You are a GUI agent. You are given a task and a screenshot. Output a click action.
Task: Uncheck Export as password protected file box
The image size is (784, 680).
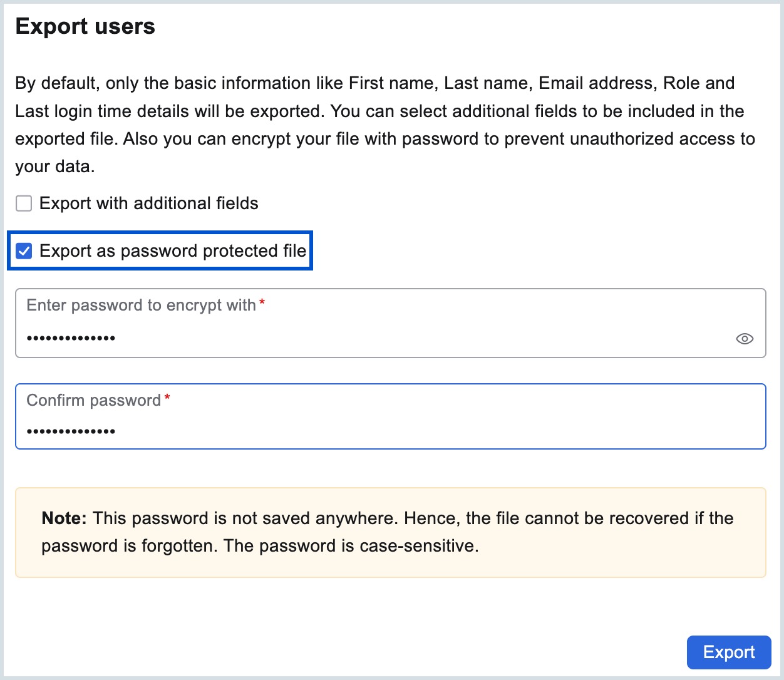pos(24,251)
